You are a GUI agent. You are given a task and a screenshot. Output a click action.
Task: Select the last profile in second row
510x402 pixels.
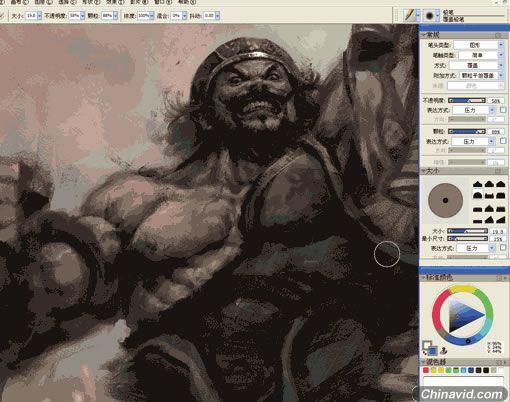(x=500, y=195)
